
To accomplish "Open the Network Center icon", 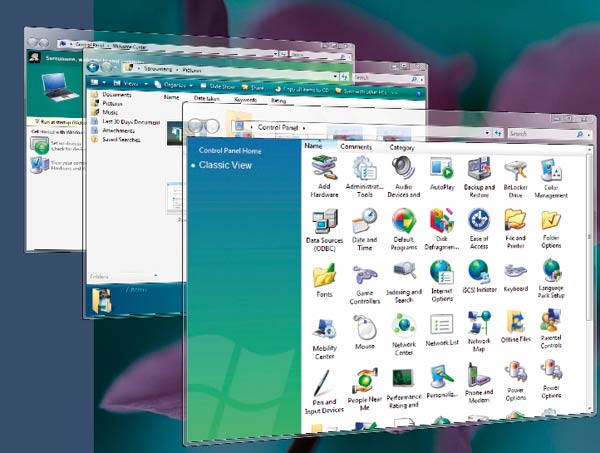I will click(403, 326).
